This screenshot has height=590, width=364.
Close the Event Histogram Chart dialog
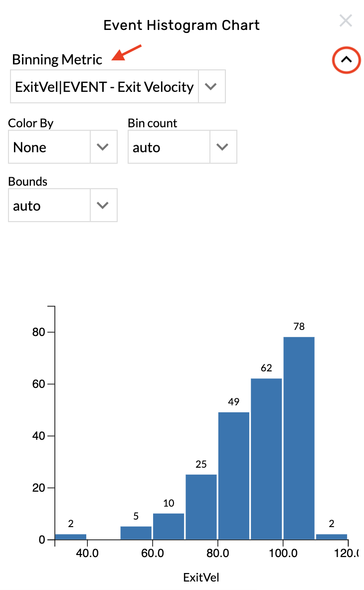346,20
